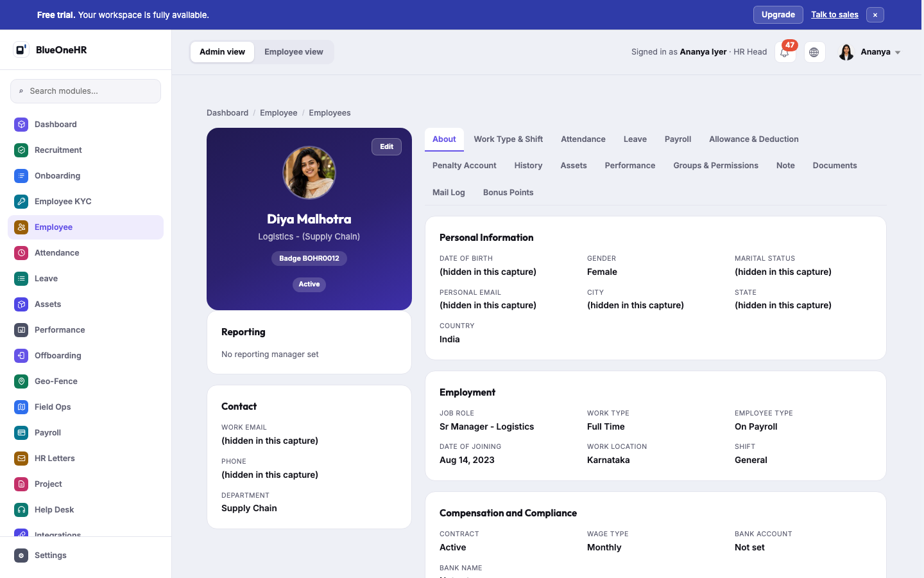Open the Penalty Account tab
Image resolution: width=924 pixels, height=578 pixels.
pyautogui.click(x=465, y=166)
